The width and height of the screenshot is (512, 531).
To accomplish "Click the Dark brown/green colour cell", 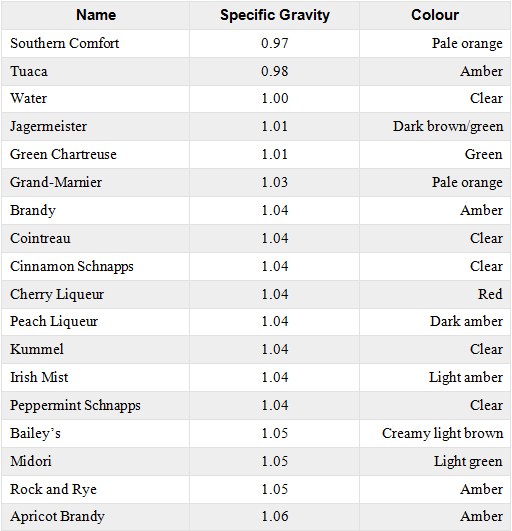I will pyautogui.click(x=435, y=127).
